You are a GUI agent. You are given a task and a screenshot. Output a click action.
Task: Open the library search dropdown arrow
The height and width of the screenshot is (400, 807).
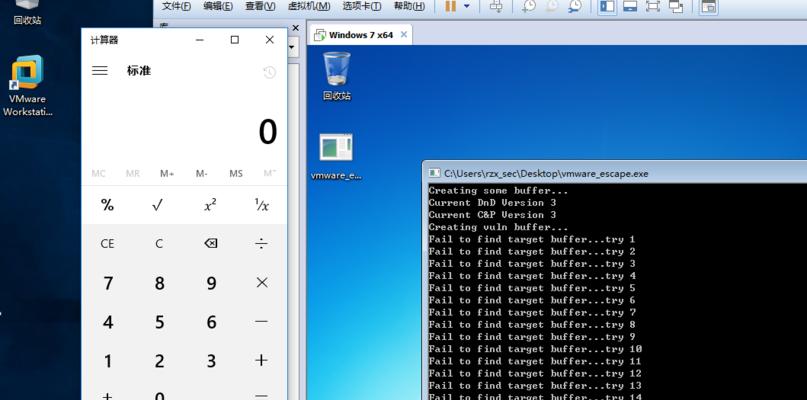291,48
